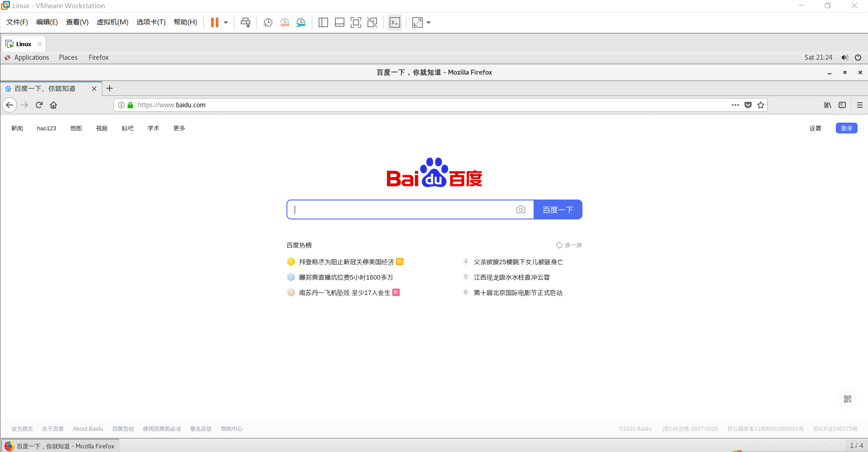The height and width of the screenshot is (452, 868).
Task: Open the 文件(F) menu
Action: [17, 22]
